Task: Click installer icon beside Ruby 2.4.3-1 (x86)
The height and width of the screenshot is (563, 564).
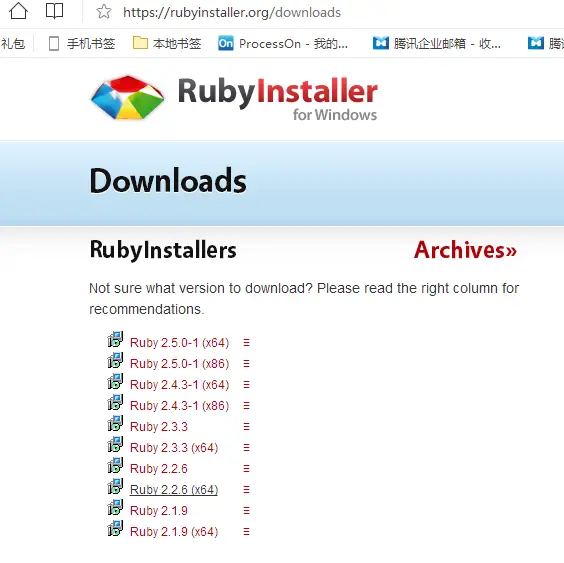Action: coord(115,402)
